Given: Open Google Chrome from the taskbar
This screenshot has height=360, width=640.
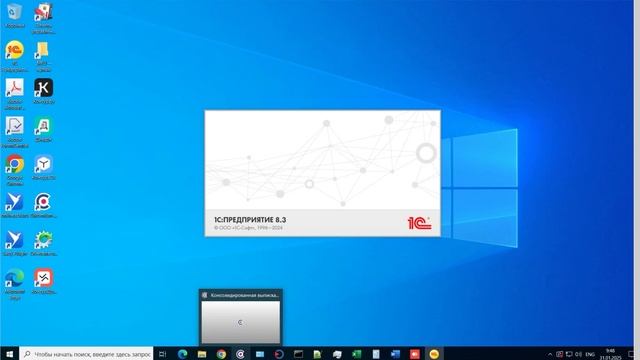Looking at the screenshot, I should pos(221,354).
